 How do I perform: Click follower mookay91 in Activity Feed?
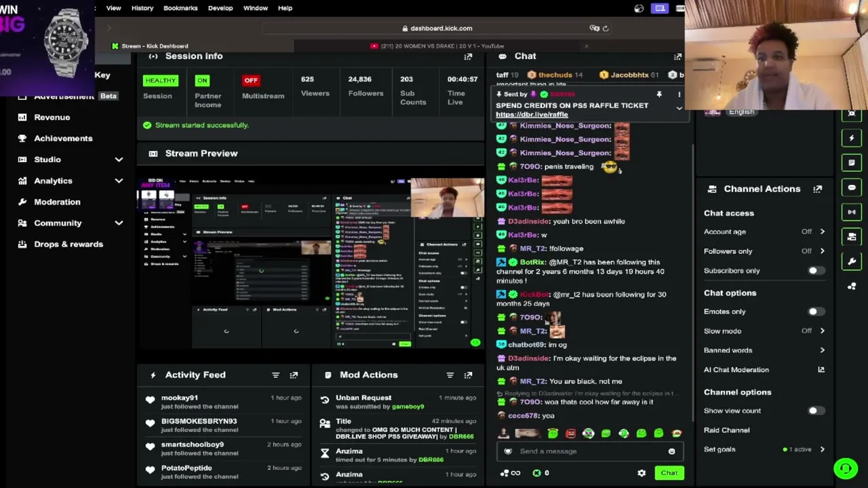click(180, 398)
